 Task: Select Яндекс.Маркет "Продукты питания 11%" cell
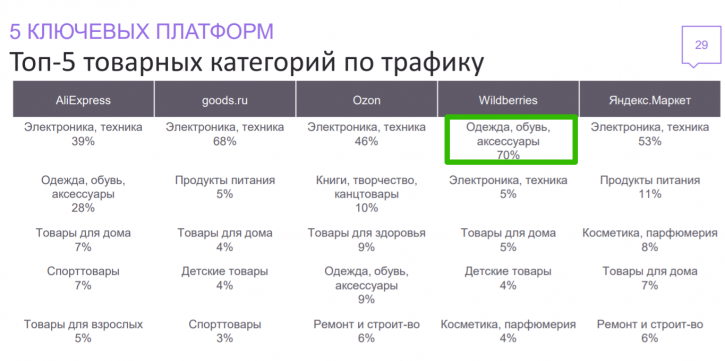coord(650,187)
